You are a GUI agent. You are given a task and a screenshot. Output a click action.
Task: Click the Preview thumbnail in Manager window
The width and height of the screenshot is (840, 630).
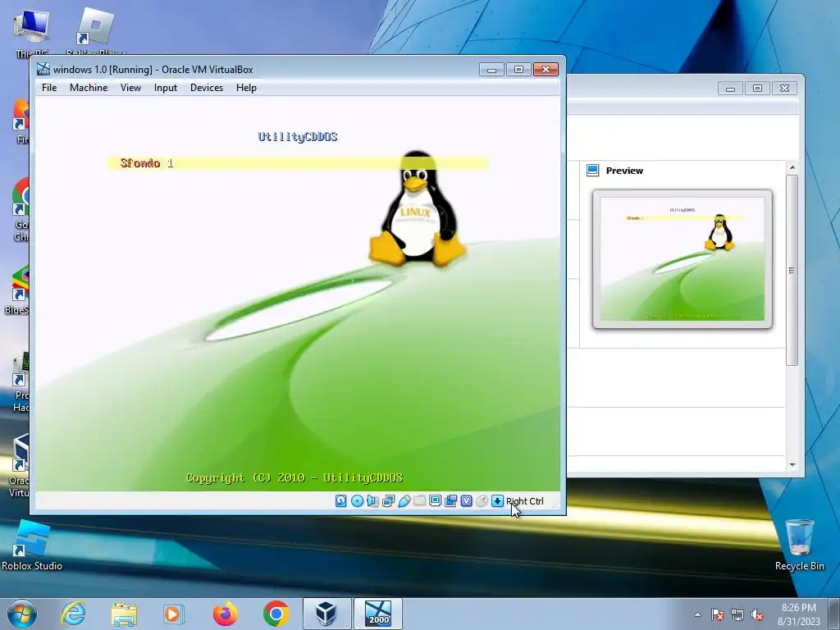point(682,258)
